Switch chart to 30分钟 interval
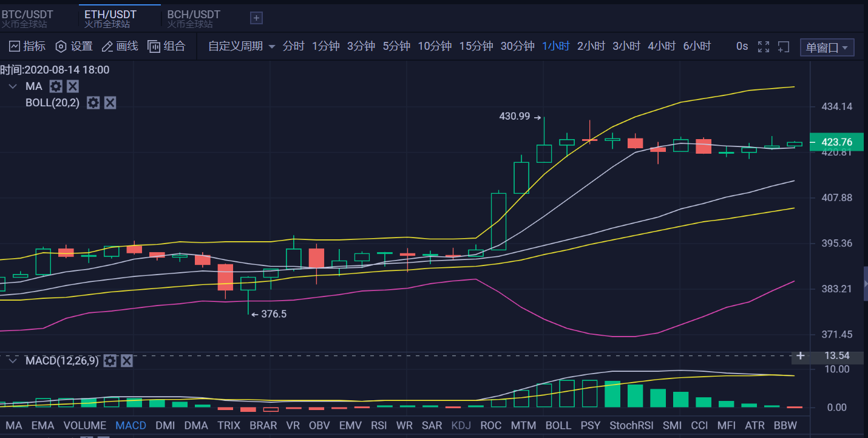The image size is (868, 438). click(517, 46)
